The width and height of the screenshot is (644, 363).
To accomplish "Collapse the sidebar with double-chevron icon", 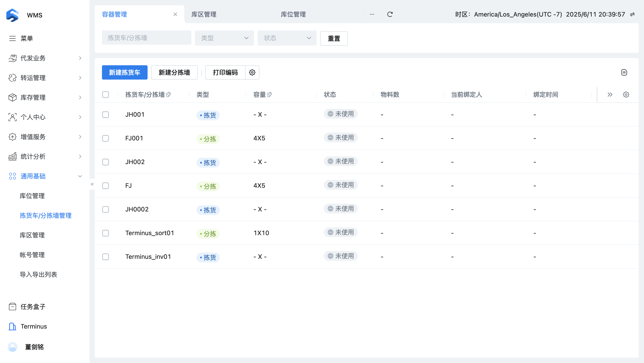I will pos(92,184).
